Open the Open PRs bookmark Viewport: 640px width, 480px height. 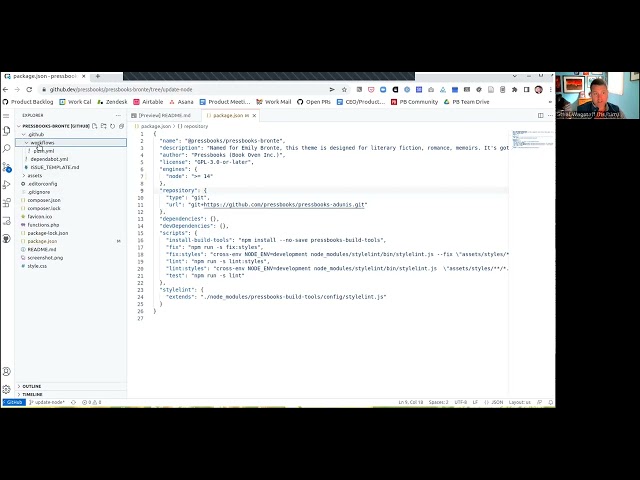coord(313,102)
